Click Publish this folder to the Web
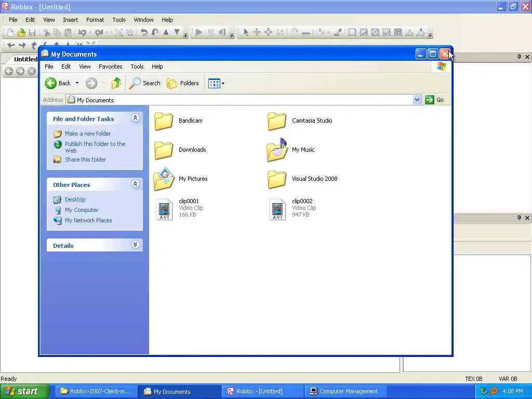The image size is (532, 399). 95,147
